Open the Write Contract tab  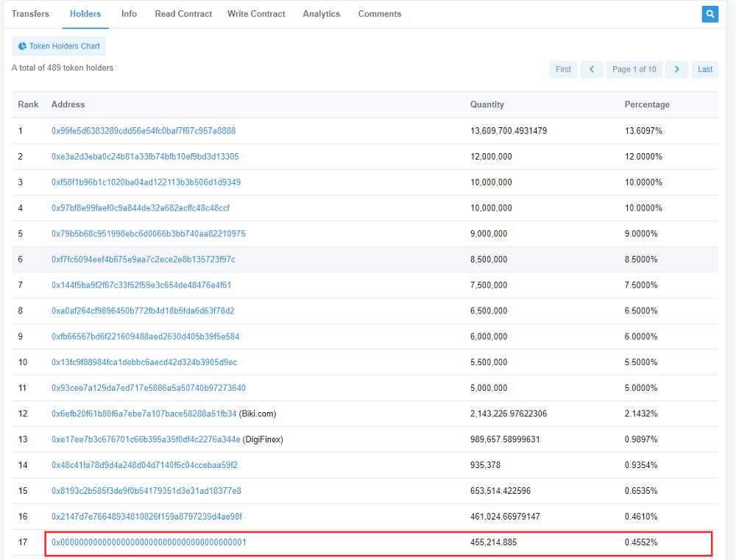pyautogui.click(x=256, y=14)
